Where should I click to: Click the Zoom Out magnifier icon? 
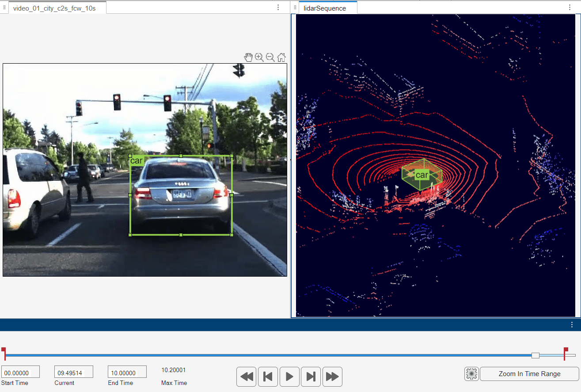270,57
